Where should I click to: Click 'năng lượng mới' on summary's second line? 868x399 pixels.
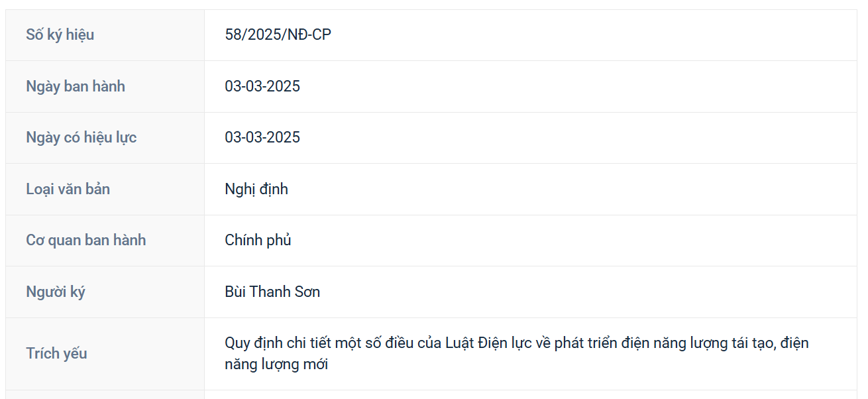click(276, 364)
